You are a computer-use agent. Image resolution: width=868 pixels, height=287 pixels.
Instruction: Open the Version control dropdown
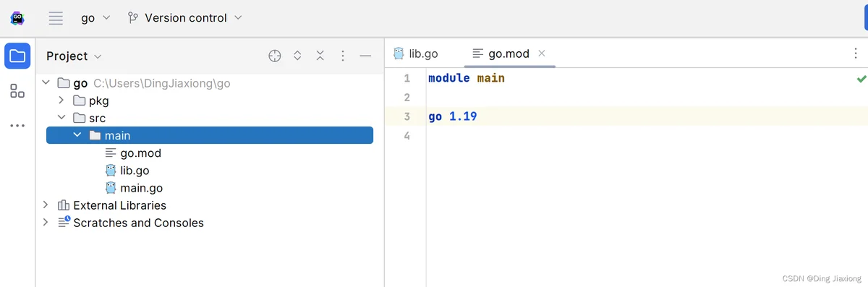click(185, 18)
